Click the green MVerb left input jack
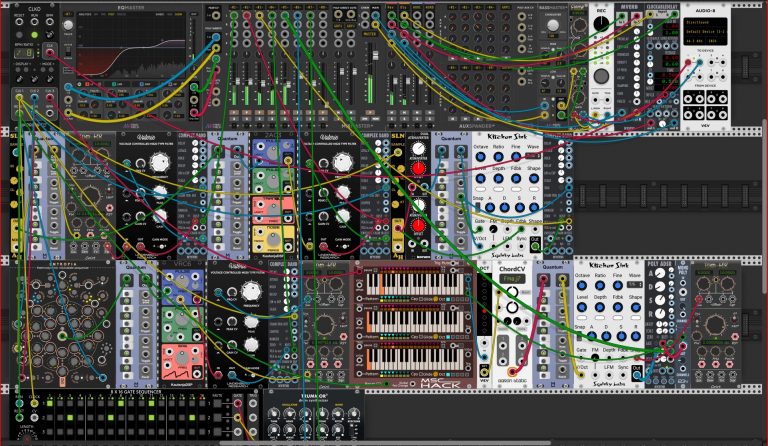This screenshot has height=446, width=768. tap(622, 17)
